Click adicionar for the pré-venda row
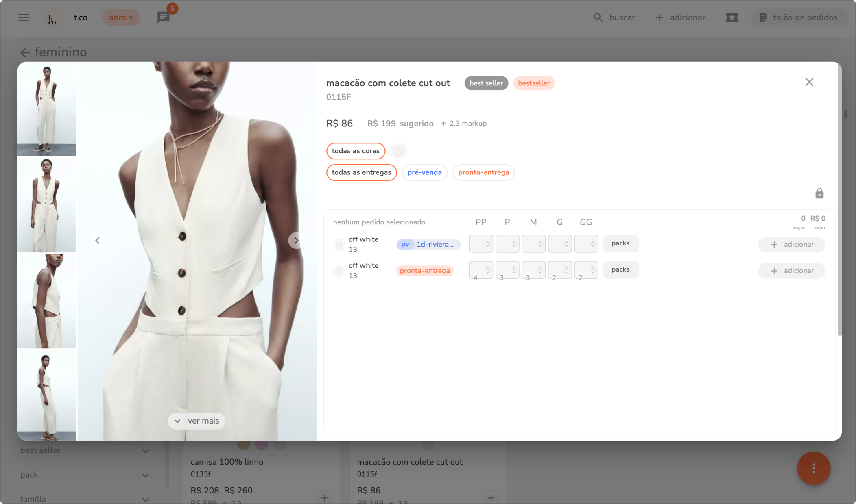This screenshot has width=856, height=504. pyautogui.click(x=791, y=245)
